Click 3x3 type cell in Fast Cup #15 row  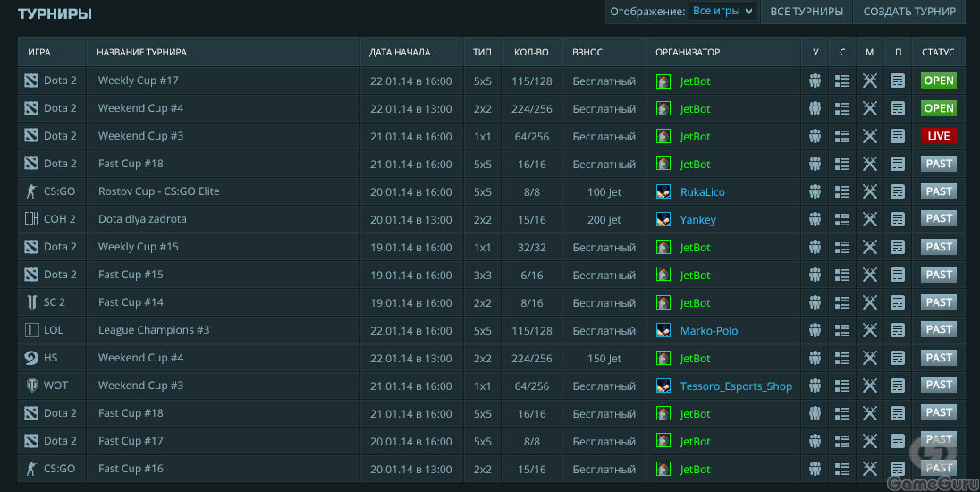483,275
